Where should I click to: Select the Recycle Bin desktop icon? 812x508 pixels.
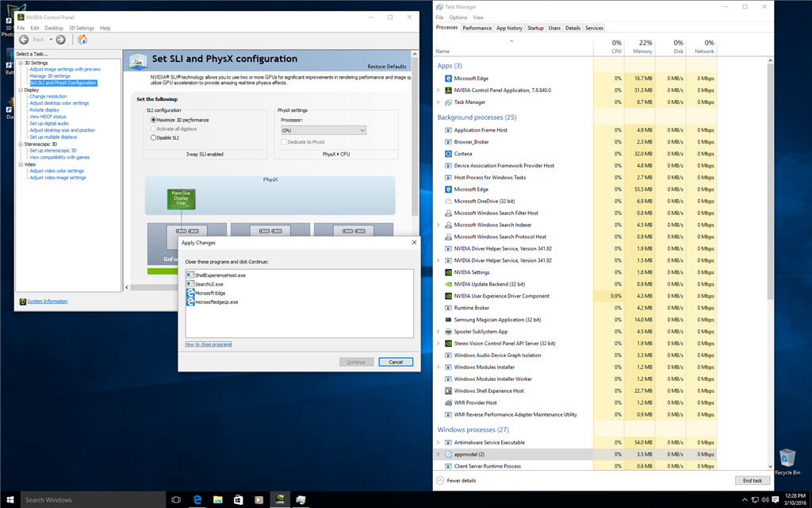tap(787, 462)
